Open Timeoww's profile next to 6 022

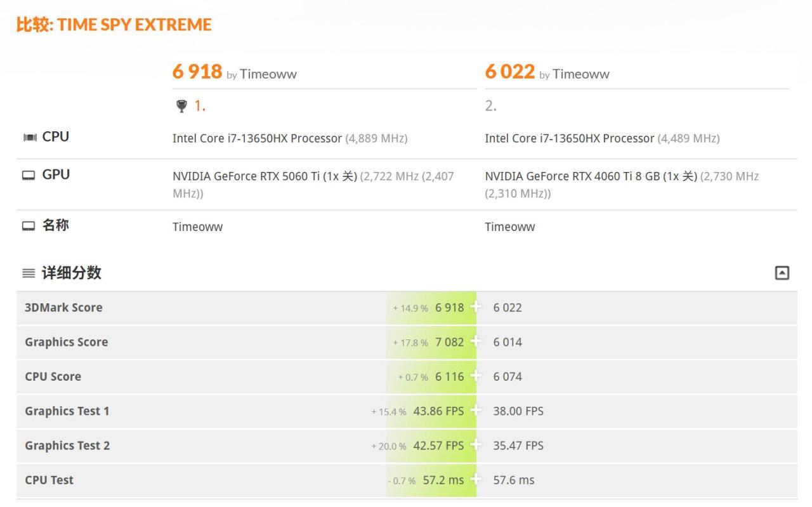(580, 74)
